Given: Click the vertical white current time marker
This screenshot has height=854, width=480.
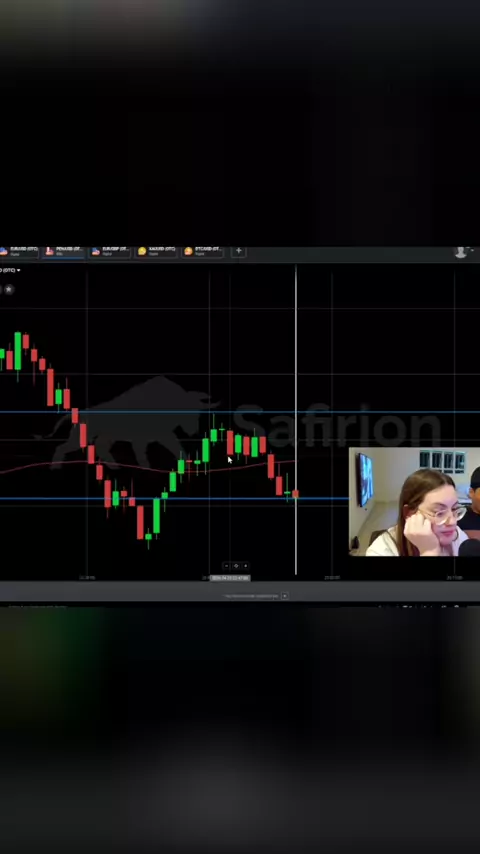Looking at the screenshot, I should [x=296, y=419].
